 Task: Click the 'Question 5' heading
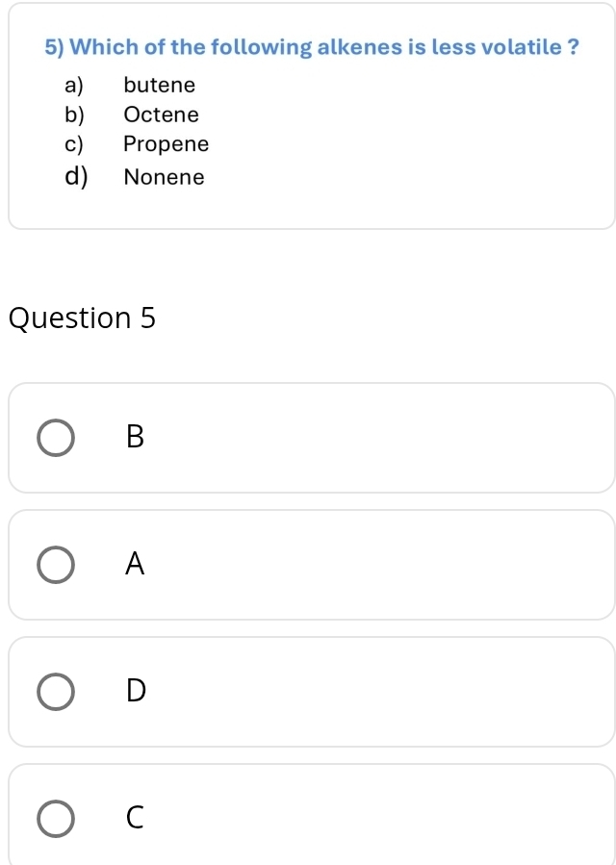point(82,318)
